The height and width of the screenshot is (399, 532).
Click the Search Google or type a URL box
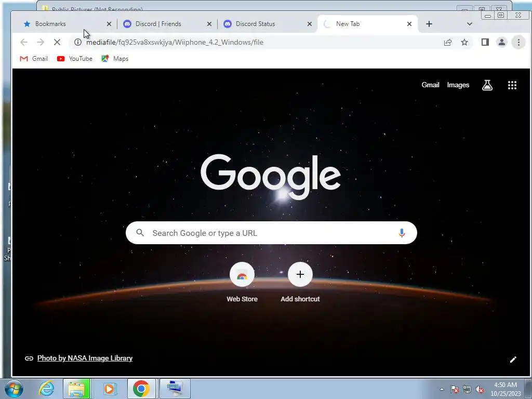[271, 233]
